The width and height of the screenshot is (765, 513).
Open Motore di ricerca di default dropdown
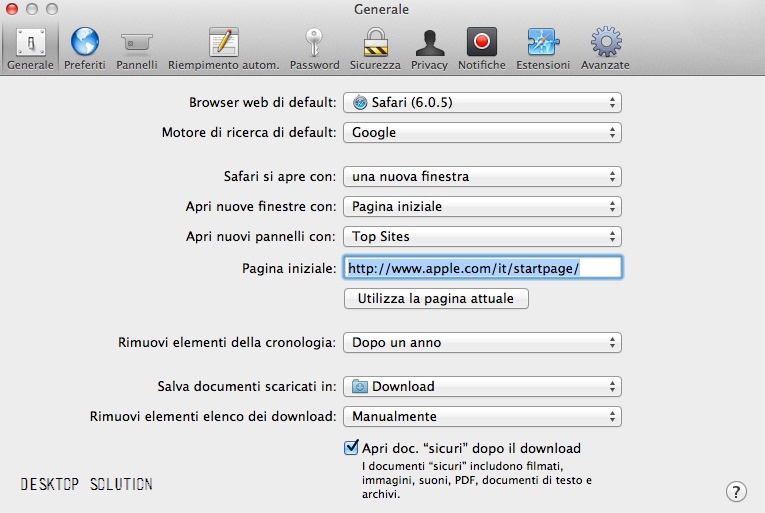tap(482, 132)
